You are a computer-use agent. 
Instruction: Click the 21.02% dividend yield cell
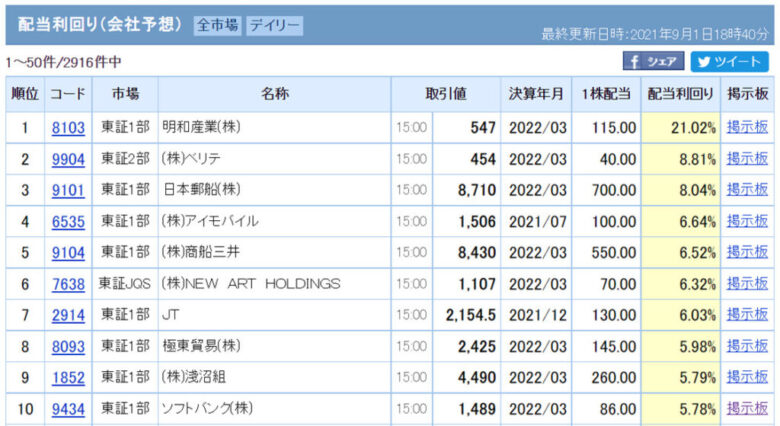[681, 128]
